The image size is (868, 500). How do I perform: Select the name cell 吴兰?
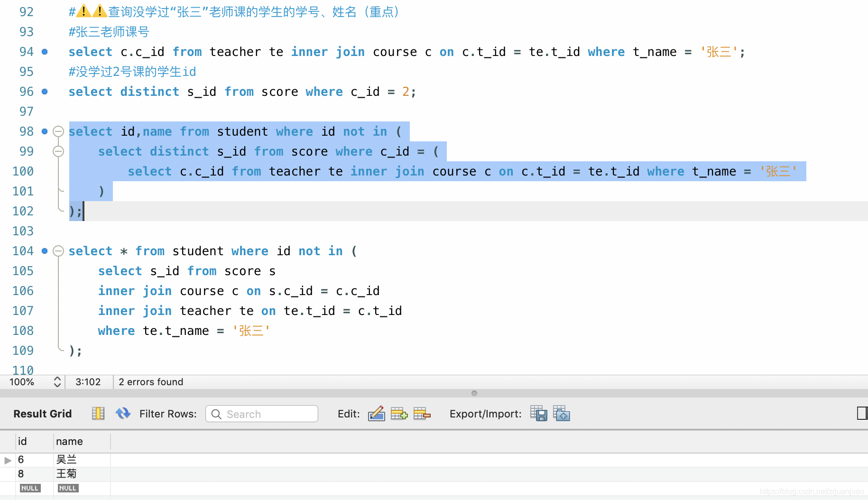click(82, 460)
